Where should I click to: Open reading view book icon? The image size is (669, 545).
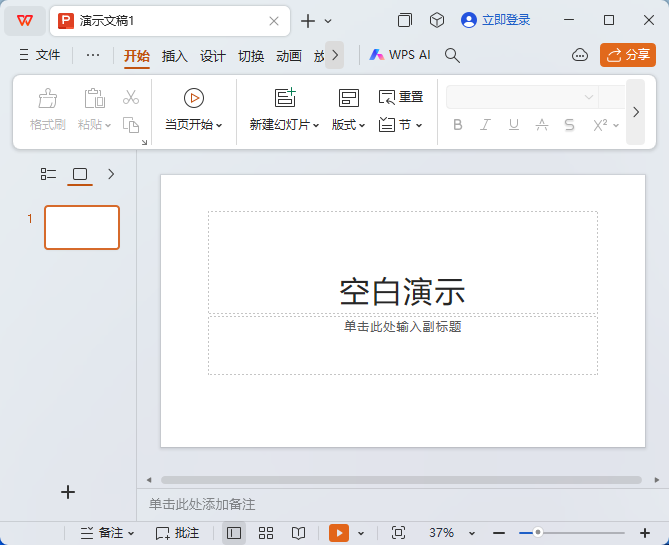click(298, 533)
